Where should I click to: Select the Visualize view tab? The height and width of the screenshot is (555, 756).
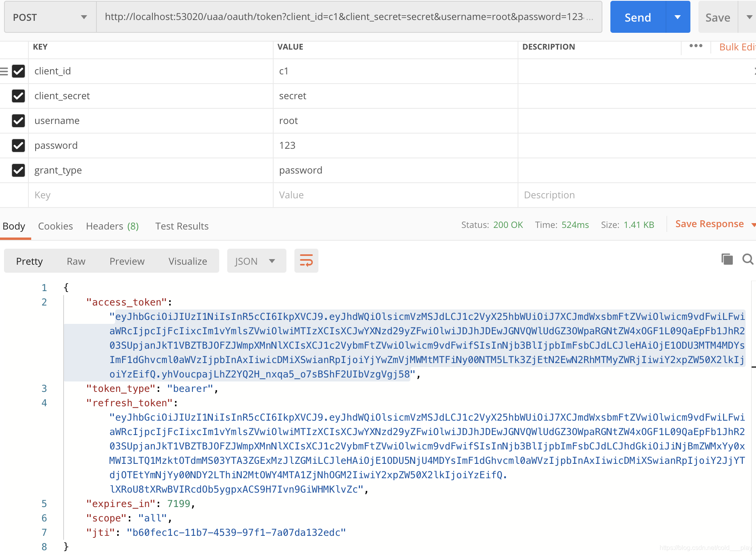188,262
